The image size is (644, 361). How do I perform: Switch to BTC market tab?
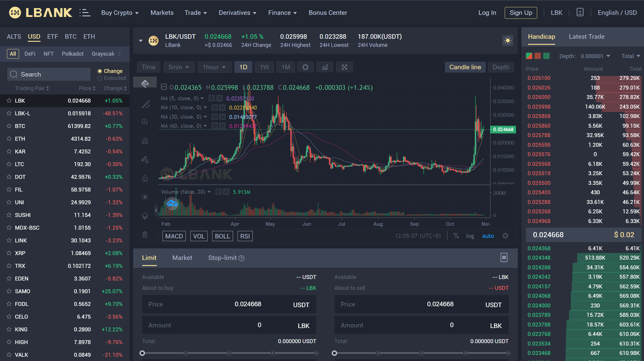click(x=71, y=37)
